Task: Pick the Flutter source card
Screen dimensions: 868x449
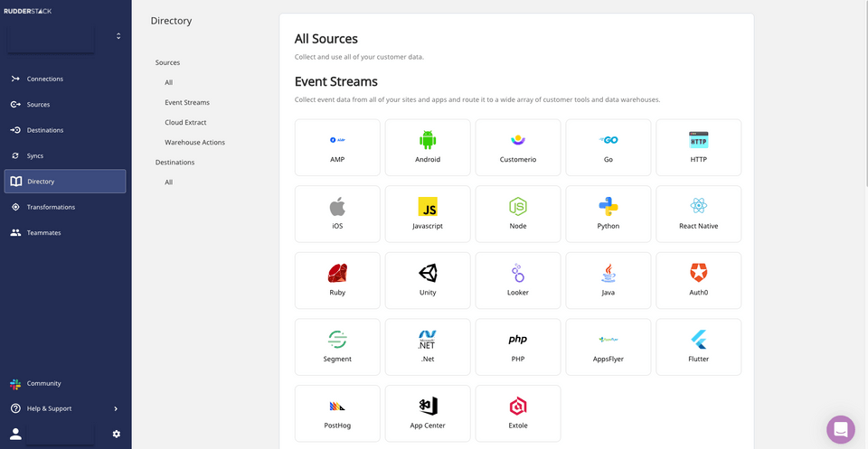Action: (698, 347)
